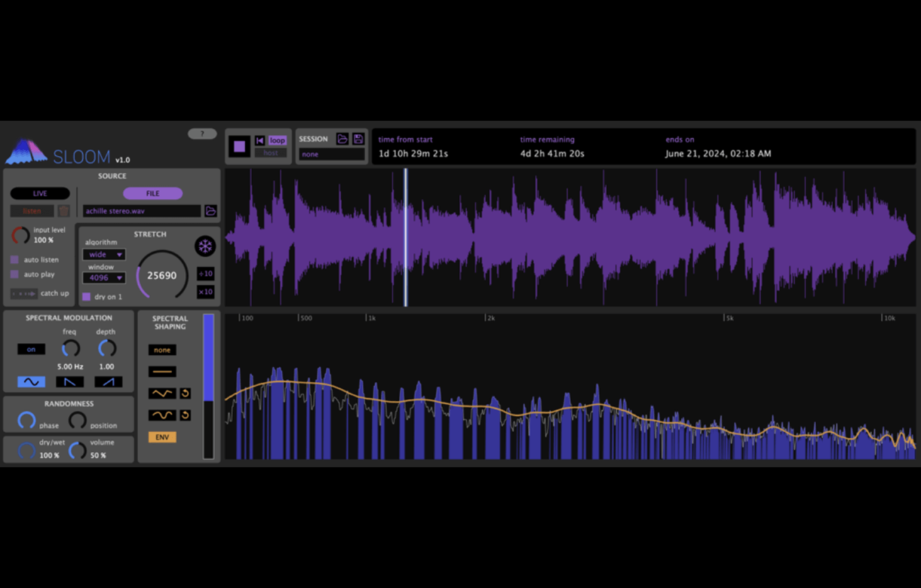Image resolution: width=921 pixels, height=588 pixels.
Task: Adjust the input level knob
Action: (21, 235)
